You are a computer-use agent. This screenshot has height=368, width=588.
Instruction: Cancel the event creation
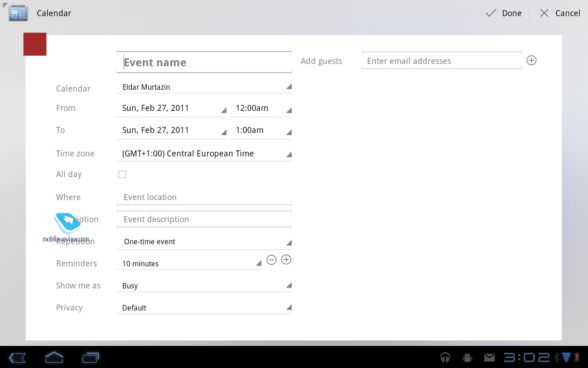(x=560, y=13)
